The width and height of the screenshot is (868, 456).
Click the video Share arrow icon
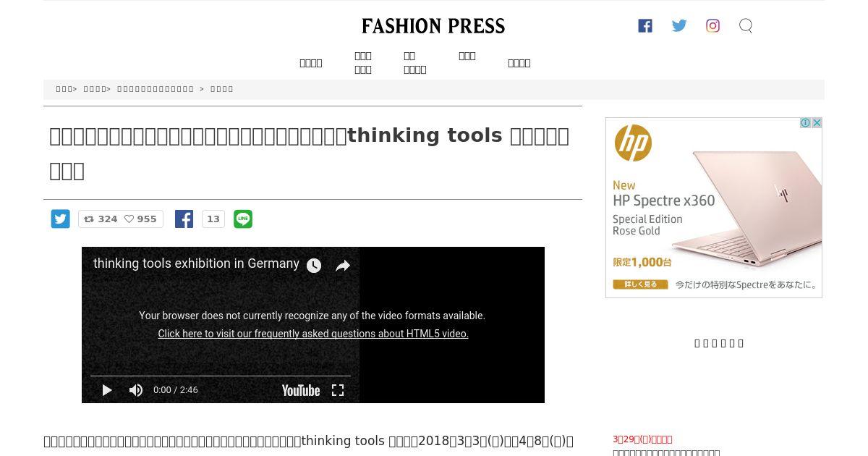(x=343, y=266)
